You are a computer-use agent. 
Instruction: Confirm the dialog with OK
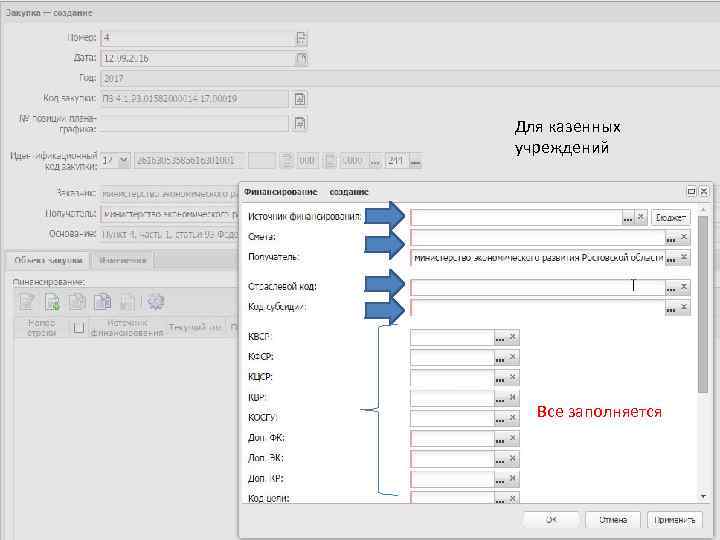click(551, 519)
